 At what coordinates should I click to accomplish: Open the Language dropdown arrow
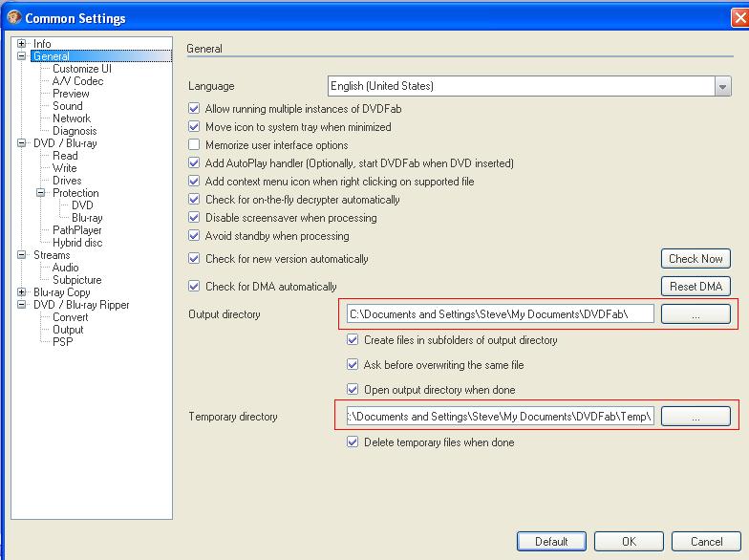click(722, 86)
